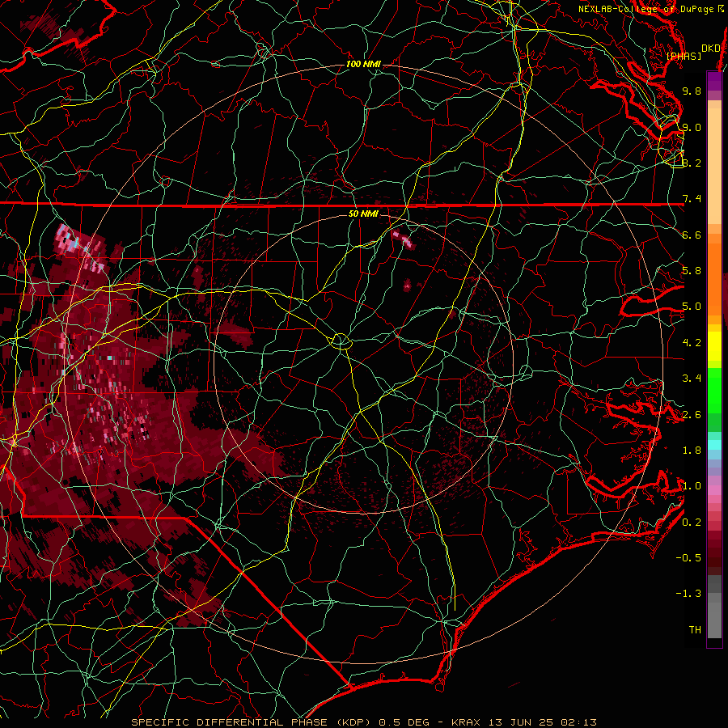Select the [PHAS] unit label above the color bar

coord(684,56)
